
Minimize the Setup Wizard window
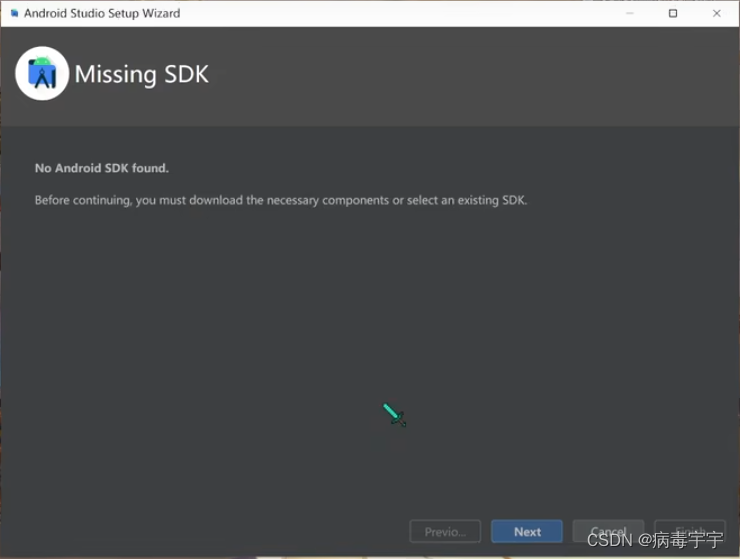(x=630, y=13)
